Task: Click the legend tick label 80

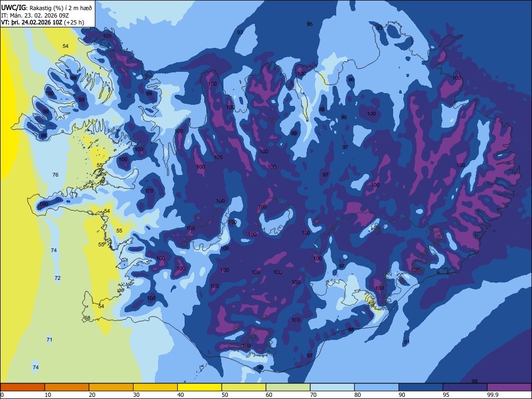Action: [358, 395]
